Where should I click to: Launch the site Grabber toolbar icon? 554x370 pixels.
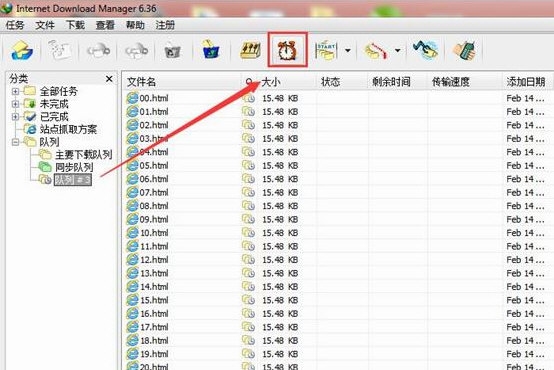(x=426, y=50)
